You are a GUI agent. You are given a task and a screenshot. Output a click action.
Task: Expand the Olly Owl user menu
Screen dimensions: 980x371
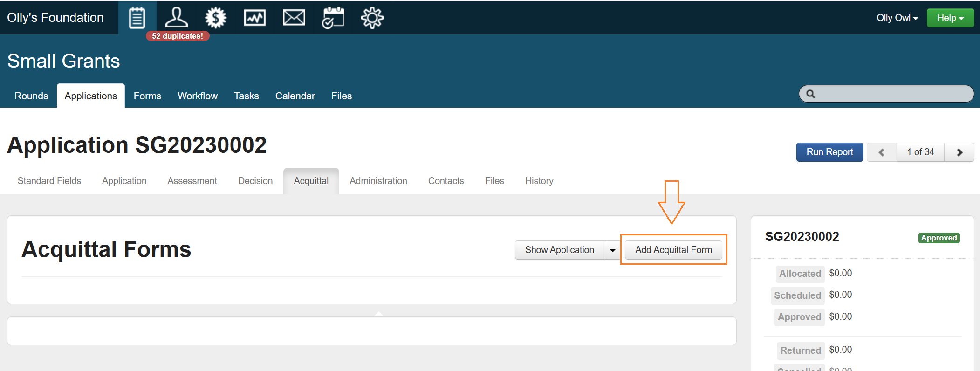(897, 18)
